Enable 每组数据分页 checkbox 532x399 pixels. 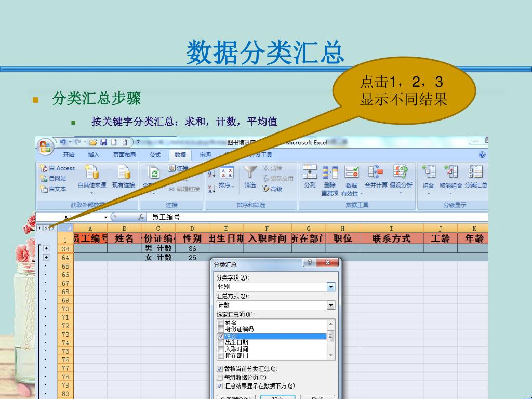tap(220, 377)
